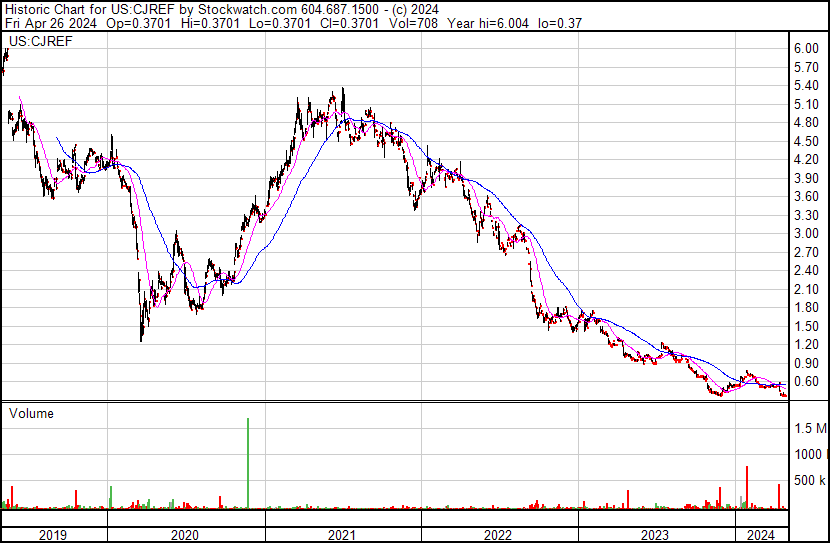Click the 500 k volume axis label
830x543 pixels.
pyautogui.click(x=810, y=480)
